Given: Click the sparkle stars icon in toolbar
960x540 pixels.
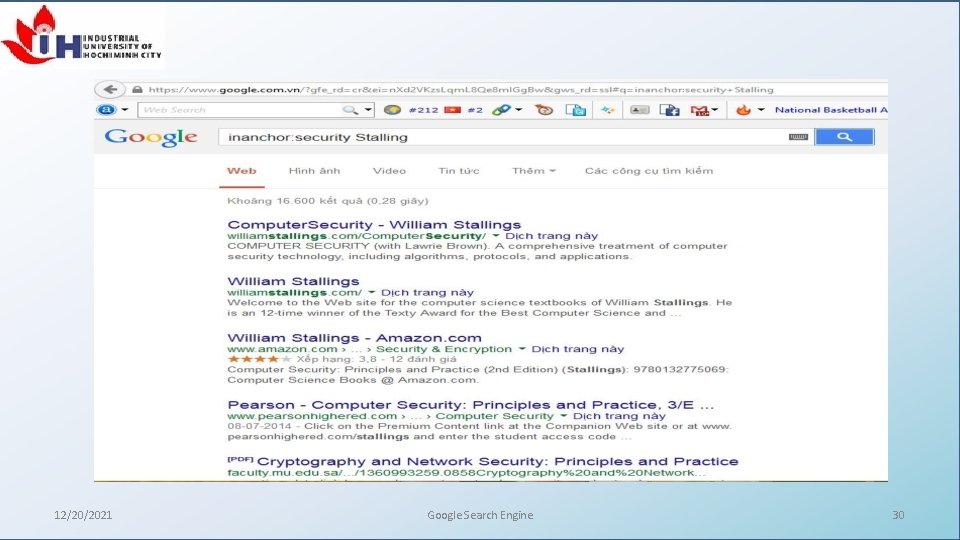Looking at the screenshot, I should tap(607, 110).
